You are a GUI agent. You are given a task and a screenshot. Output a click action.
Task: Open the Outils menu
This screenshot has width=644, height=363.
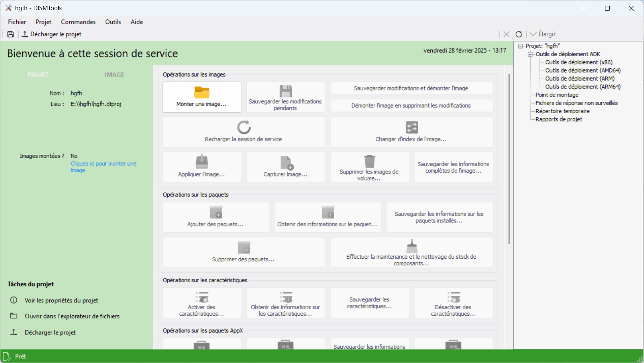pyautogui.click(x=113, y=22)
